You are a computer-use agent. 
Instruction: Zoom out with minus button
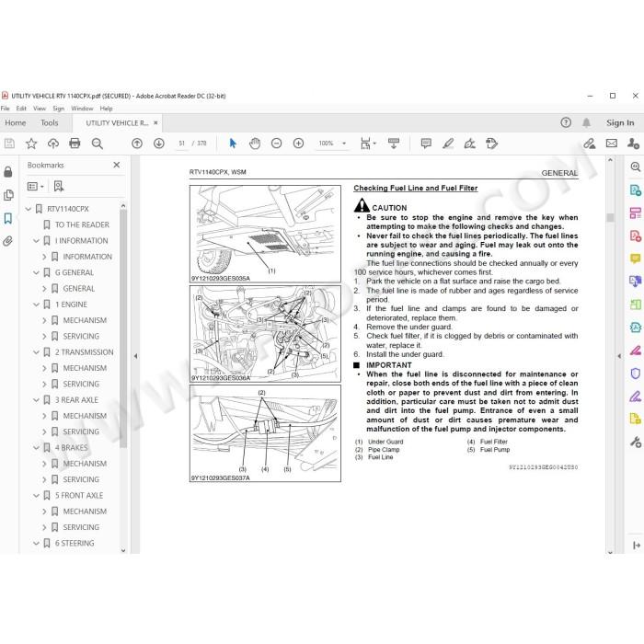(x=276, y=144)
